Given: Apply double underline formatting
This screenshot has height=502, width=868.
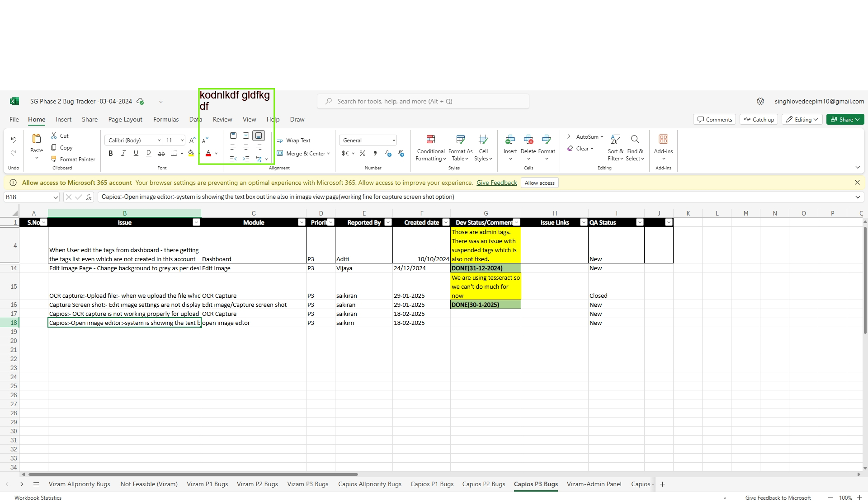Looking at the screenshot, I should 148,153.
